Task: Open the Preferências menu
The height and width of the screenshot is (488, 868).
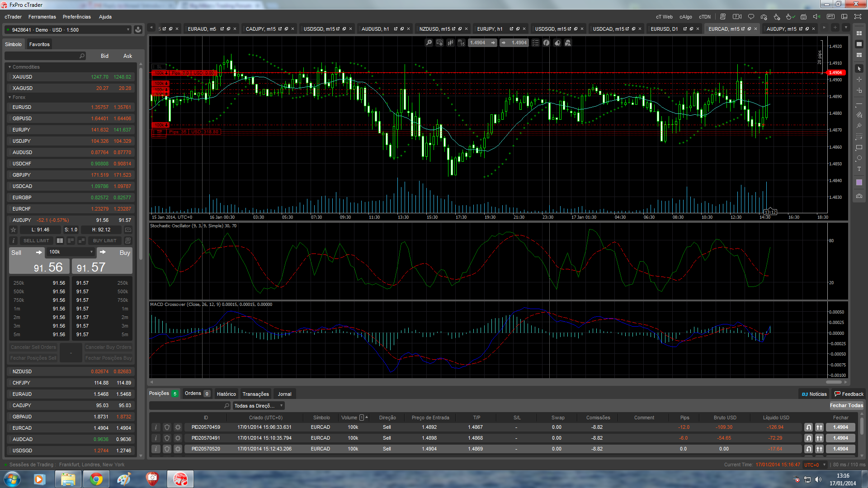Action: point(77,17)
